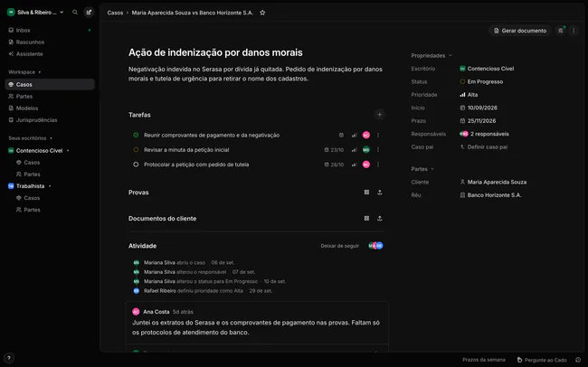Collapse the Propriedades section
Image resolution: width=588 pixels, height=367 pixels.
[x=432, y=55]
